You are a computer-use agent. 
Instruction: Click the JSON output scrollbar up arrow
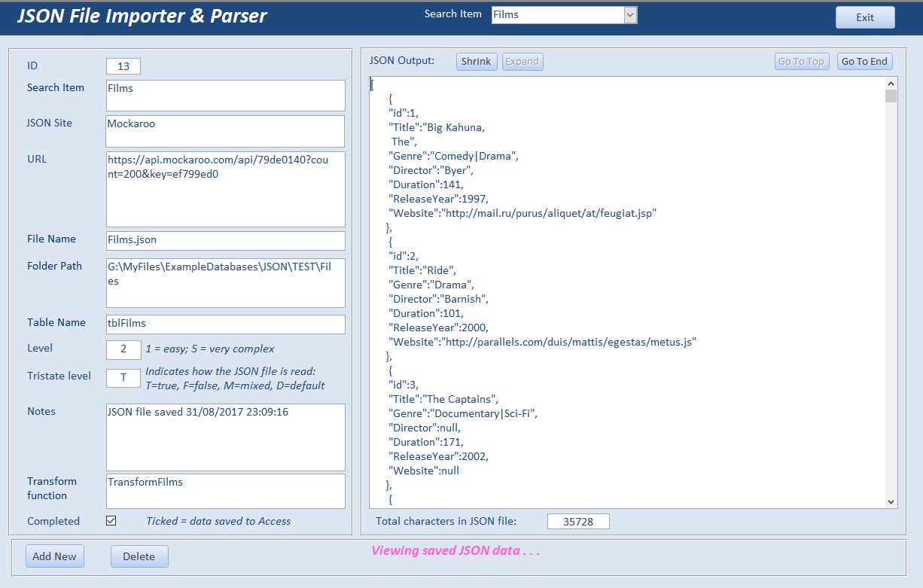(891, 84)
